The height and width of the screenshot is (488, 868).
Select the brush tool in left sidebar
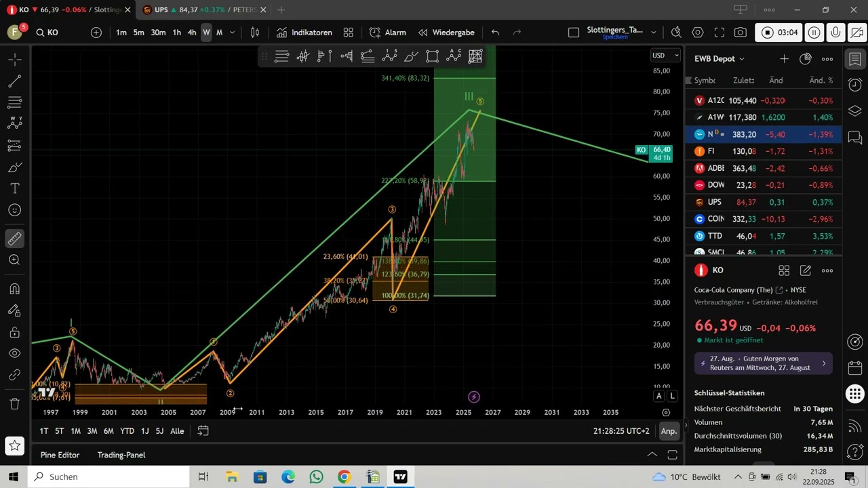coord(14,167)
